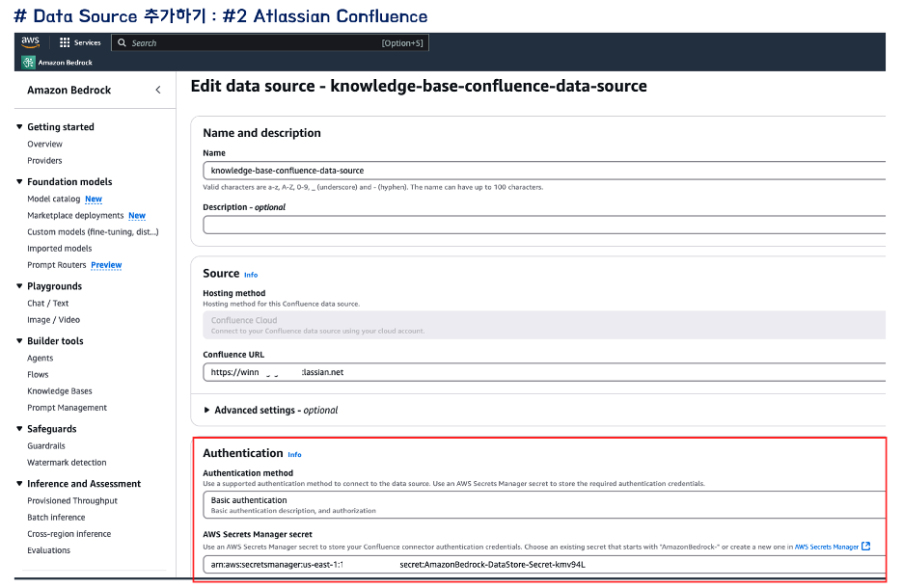Viewport: 903px width, 588px height.
Task: Click the Amazon Bedrock service icon
Action: (x=28, y=62)
